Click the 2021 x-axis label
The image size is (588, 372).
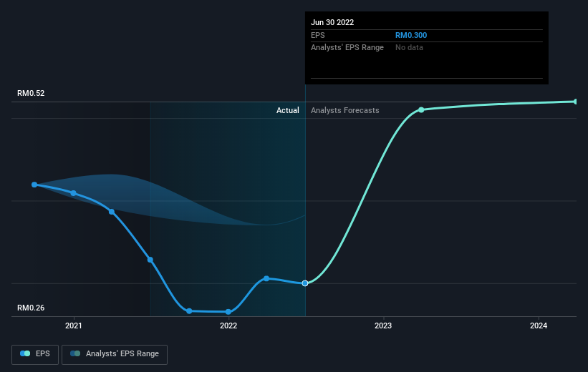74,325
